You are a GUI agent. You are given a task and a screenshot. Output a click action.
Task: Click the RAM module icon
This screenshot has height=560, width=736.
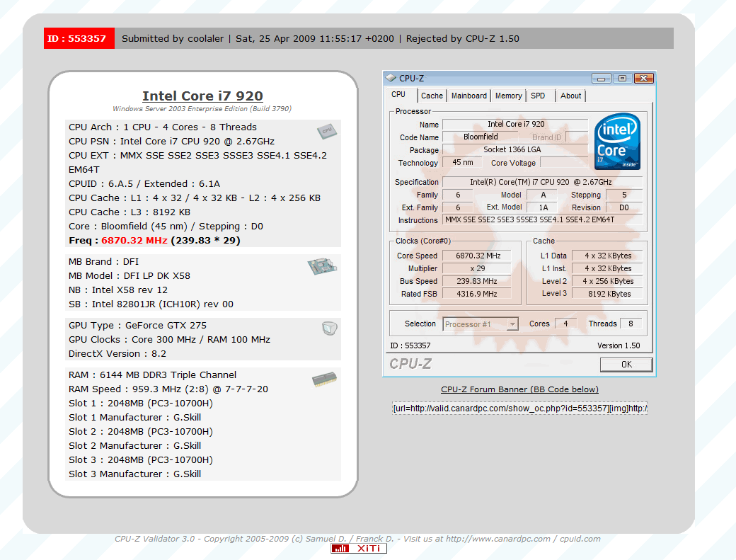[323, 381]
